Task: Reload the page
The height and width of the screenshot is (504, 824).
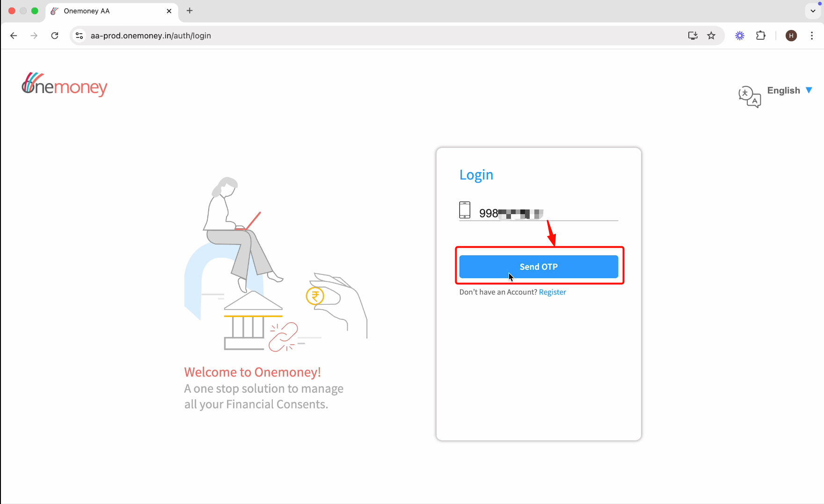Action: pyautogui.click(x=55, y=36)
